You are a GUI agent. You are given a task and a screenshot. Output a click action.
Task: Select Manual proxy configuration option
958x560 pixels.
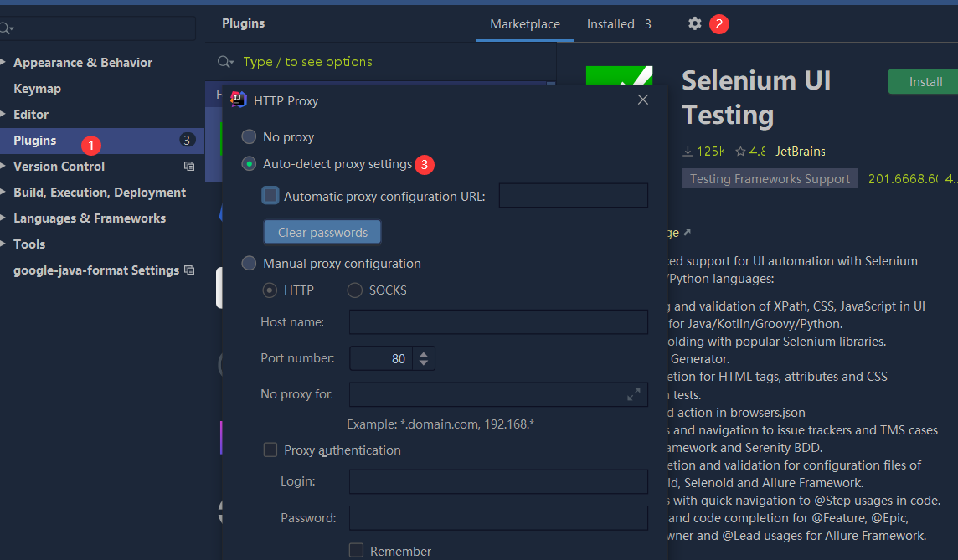click(x=249, y=264)
